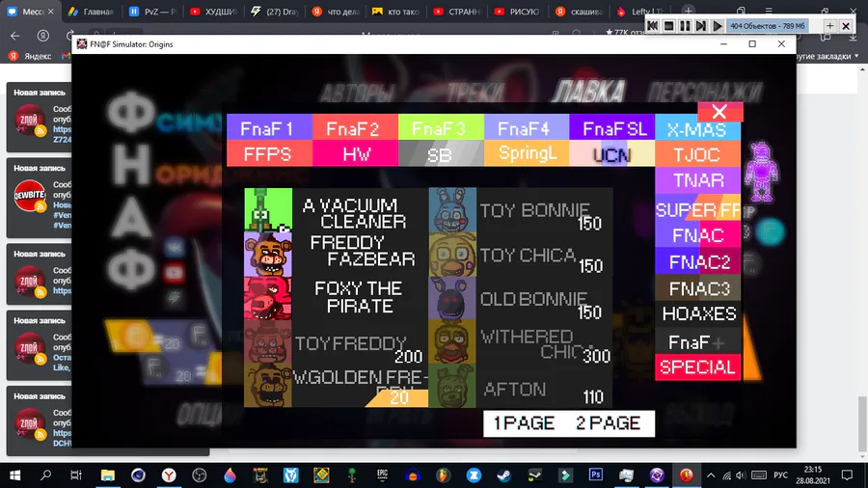Switch to the FnaF 3 category

(x=441, y=128)
